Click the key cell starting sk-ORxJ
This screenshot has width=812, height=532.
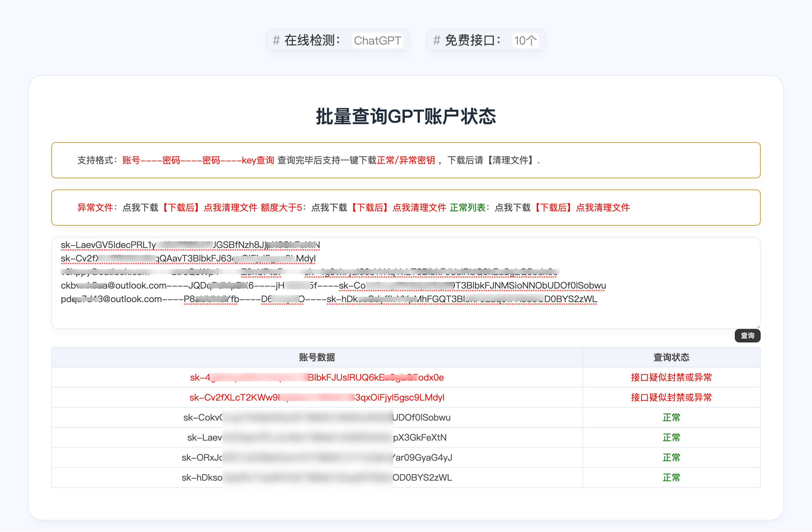coord(317,458)
